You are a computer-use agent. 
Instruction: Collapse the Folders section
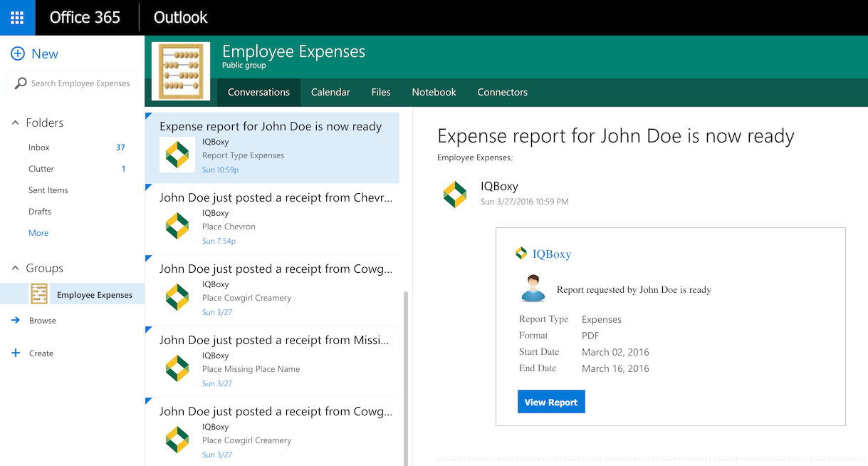point(16,123)
